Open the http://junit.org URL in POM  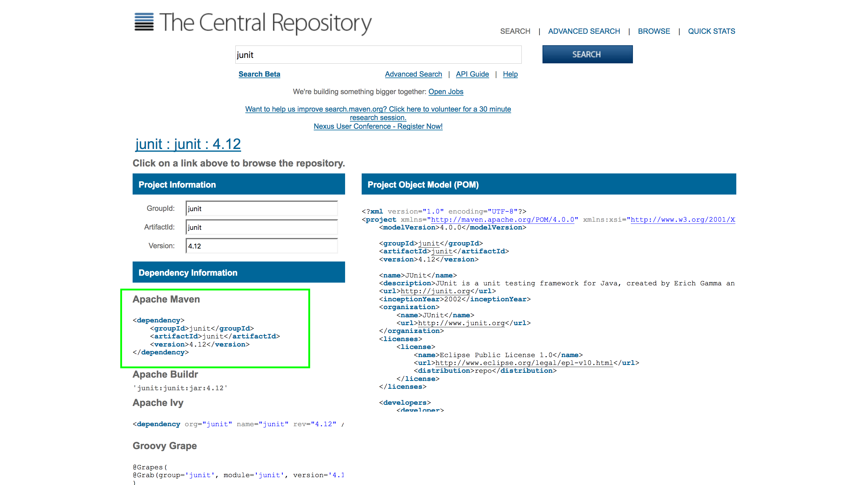click(435, 291)
